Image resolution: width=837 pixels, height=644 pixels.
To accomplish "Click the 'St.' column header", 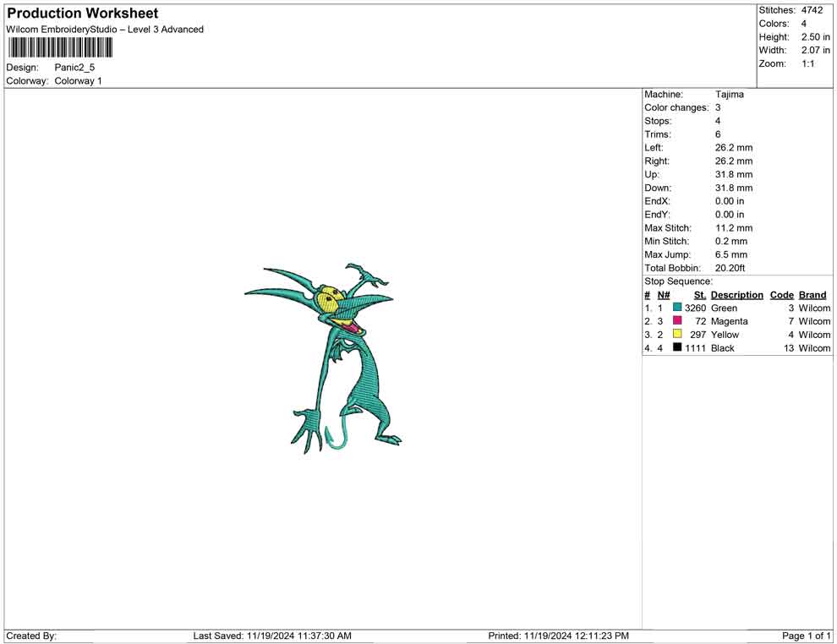I will tap(700, 295).
